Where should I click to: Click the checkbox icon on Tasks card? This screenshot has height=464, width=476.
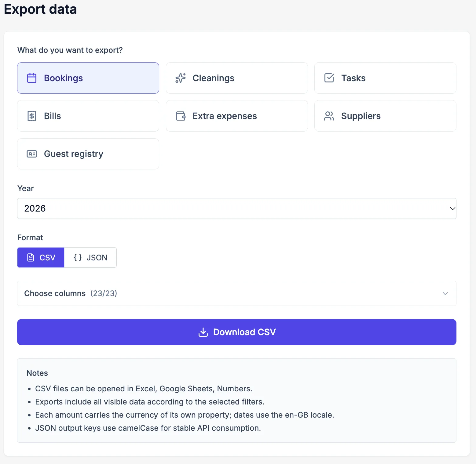tap(329, 78)
